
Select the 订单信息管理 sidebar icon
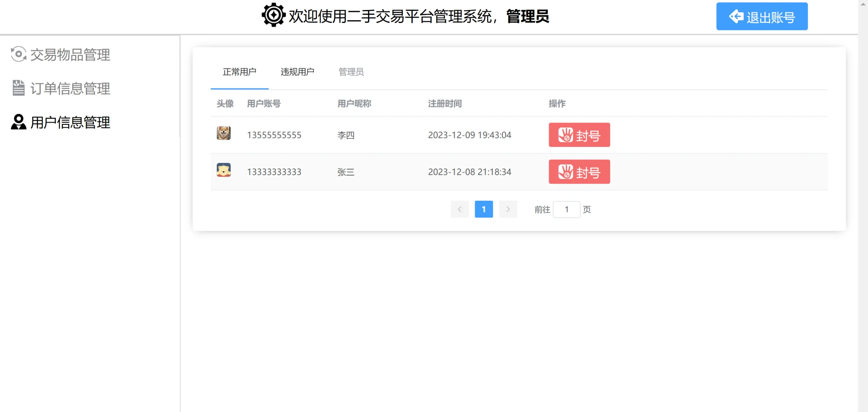coord(18,89)
